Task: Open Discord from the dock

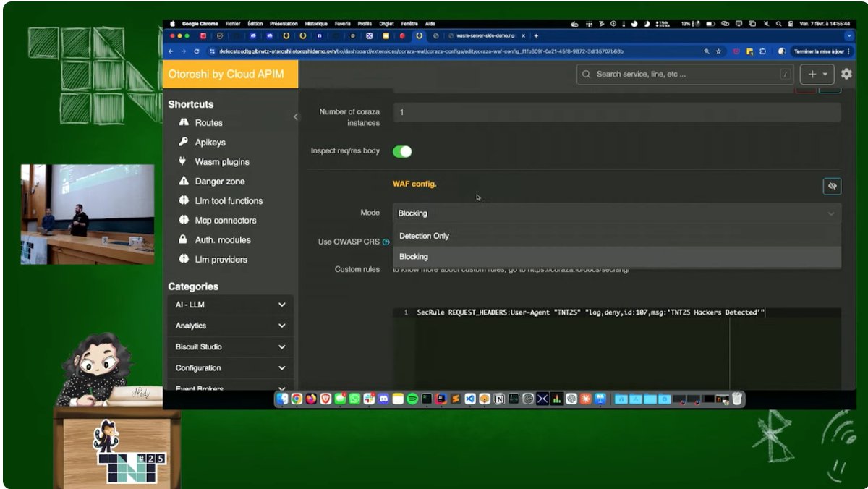Action: tap(383, 399)
